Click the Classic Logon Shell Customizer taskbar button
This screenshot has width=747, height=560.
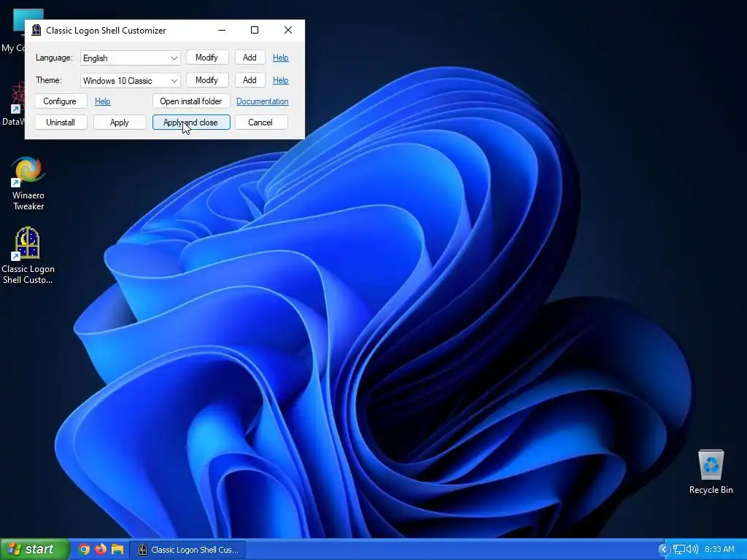pos(187,550)
